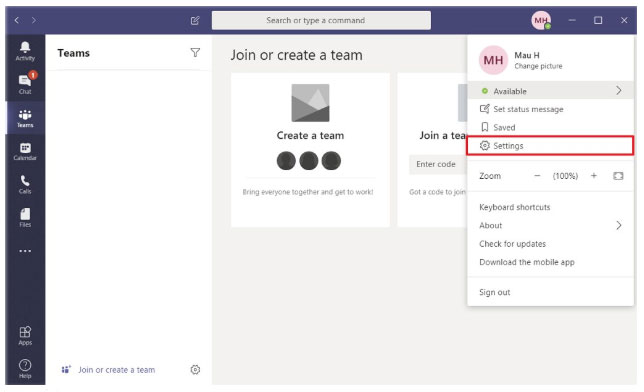644x392 pixels.
Task: Click the Create a team card title
Action: 310,135
